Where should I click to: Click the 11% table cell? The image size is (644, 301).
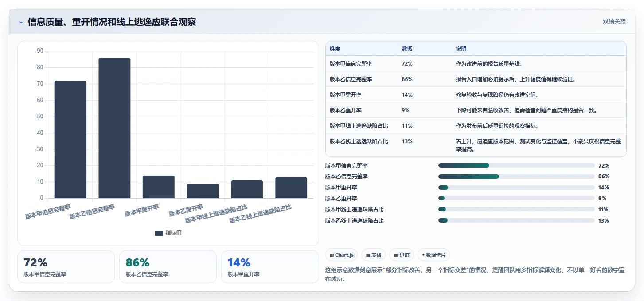(407, 126)
